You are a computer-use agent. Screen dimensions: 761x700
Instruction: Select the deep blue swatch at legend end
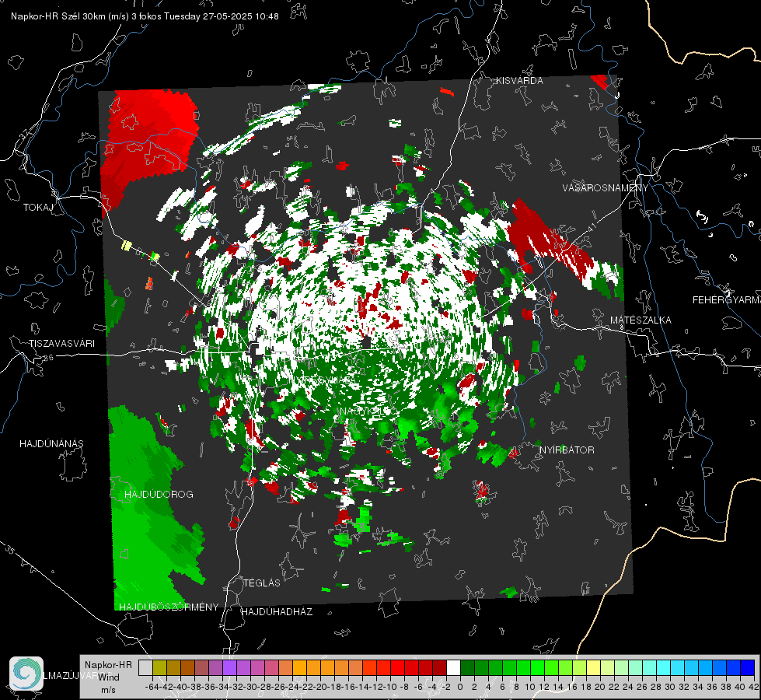(748, 667)
